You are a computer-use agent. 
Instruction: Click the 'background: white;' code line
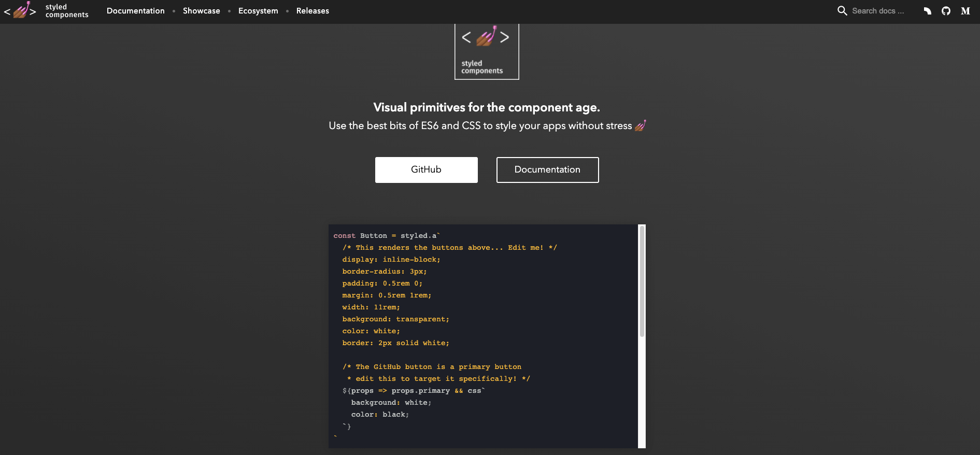coord(391,403)
